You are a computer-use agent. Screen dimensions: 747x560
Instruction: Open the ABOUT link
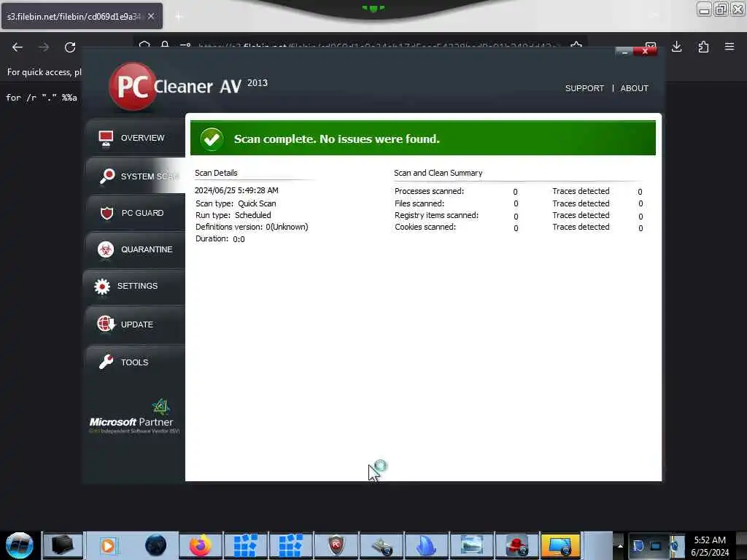634,88
